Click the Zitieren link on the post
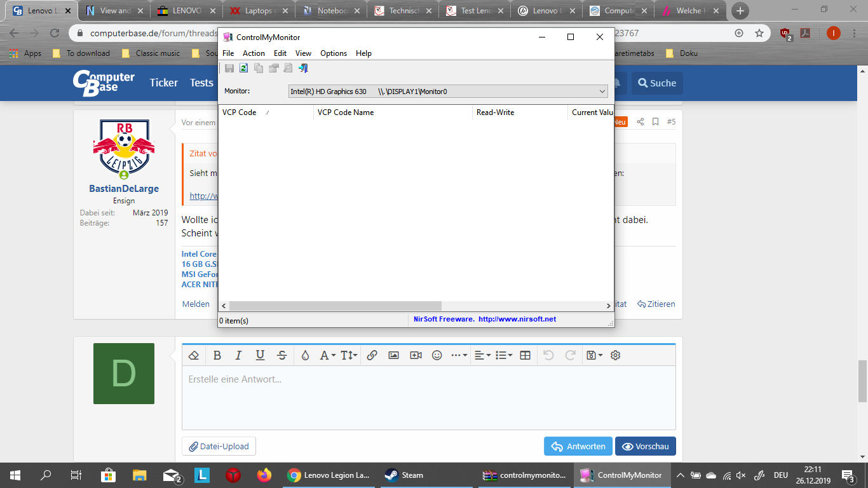Image resolution: width=868 pixels, height=488 pixels. click(656, 304)
